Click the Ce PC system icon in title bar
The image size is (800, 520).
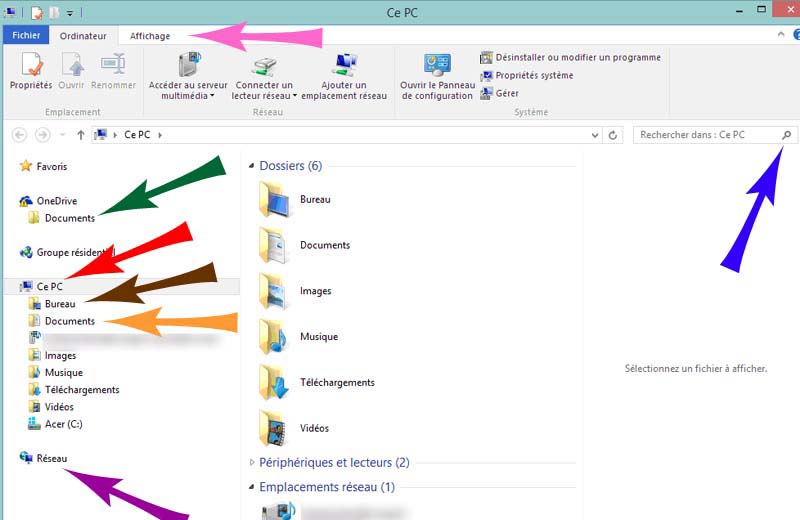10,12
